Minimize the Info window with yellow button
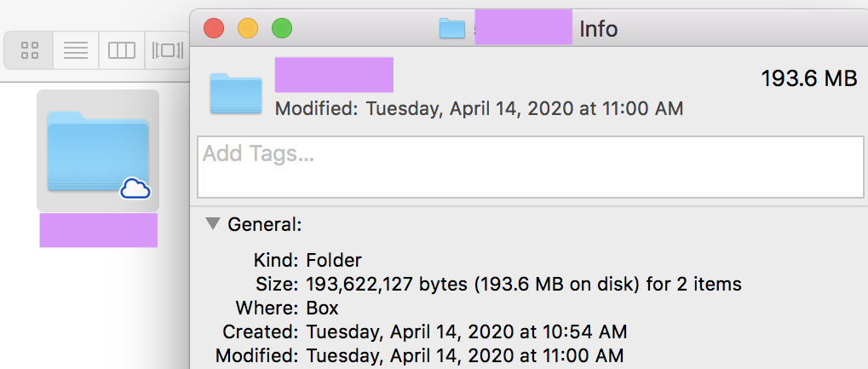This screenshot has height=369, width=868. [247, 28]
